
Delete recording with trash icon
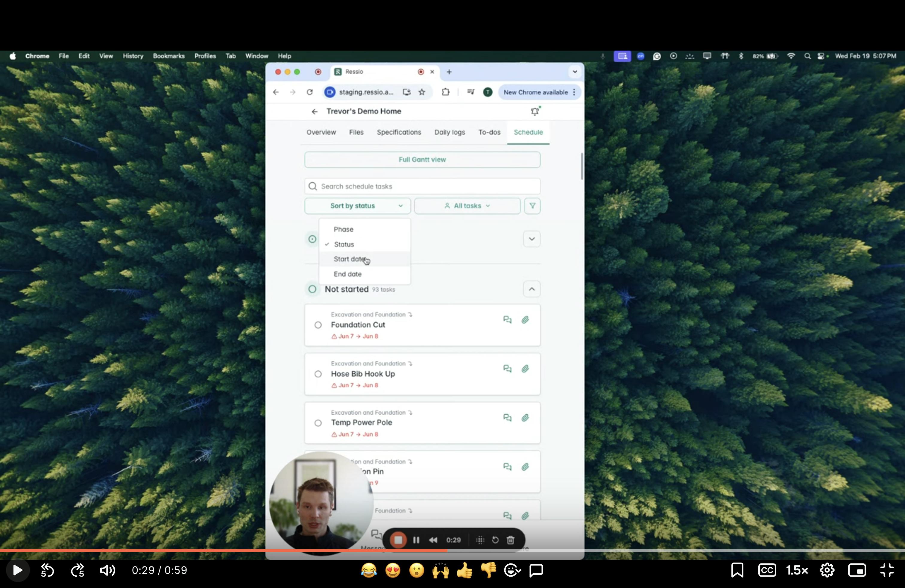(x=510, y=540)
